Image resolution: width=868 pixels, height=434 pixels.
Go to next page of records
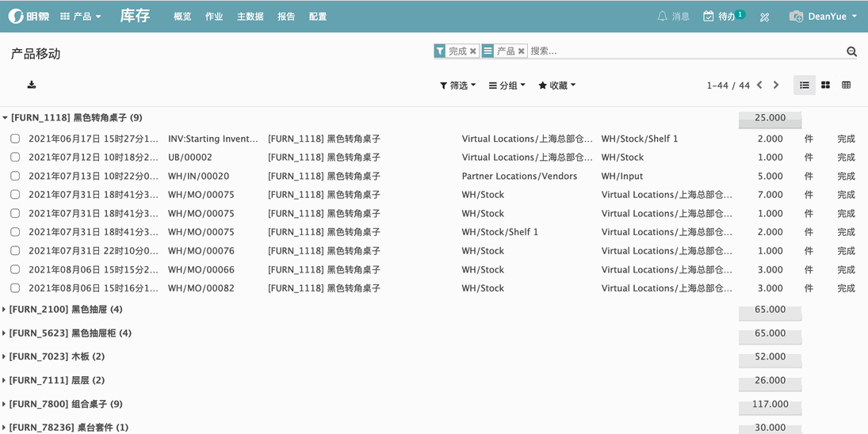pyautogui.click(x=776, y=85)
